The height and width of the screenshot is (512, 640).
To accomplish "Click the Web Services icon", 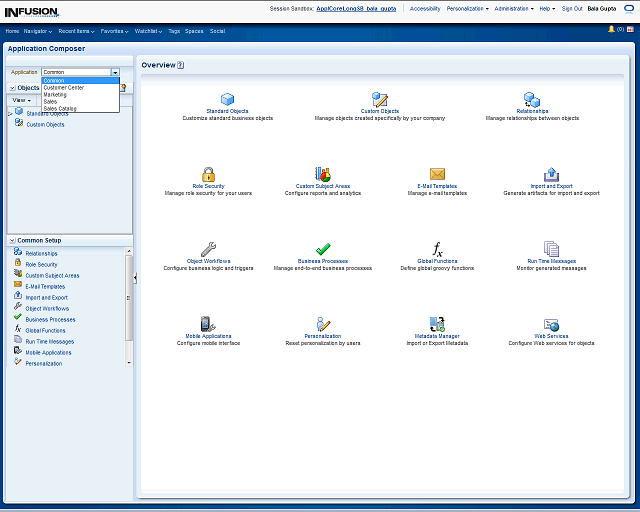I will (551, 324).
